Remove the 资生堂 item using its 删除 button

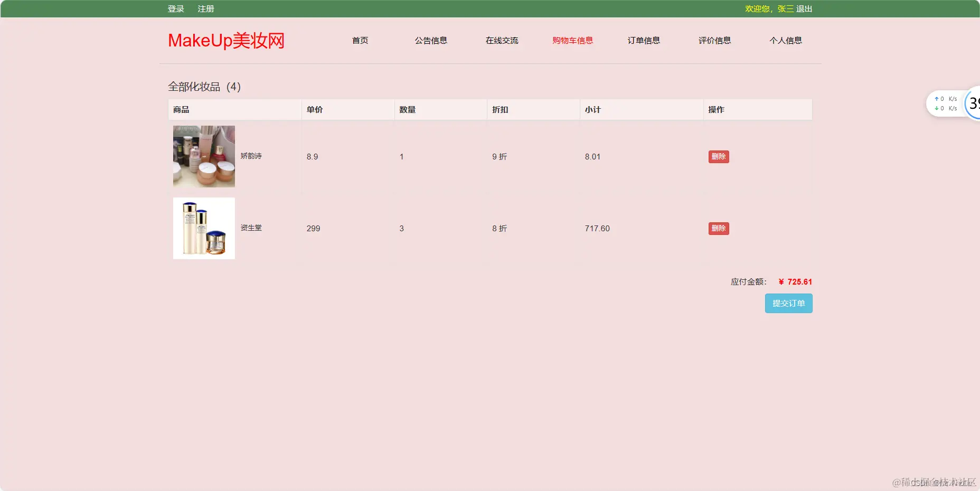(718, 228)
